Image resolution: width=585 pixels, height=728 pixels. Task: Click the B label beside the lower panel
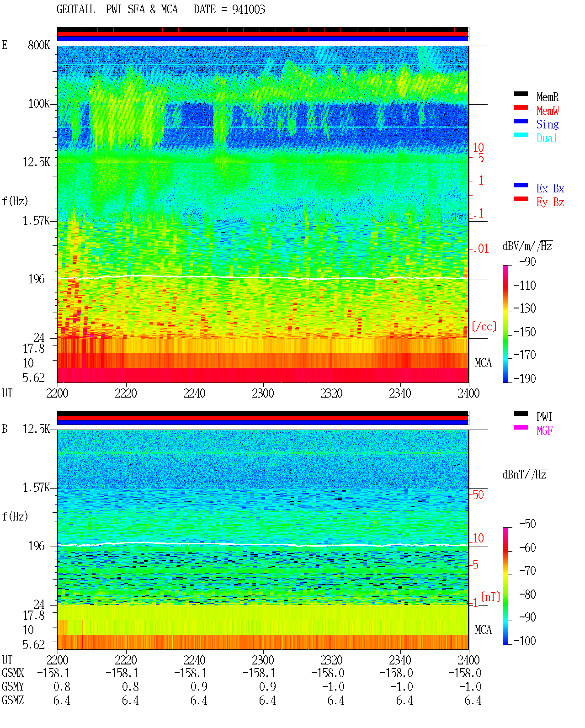[5, 429]
